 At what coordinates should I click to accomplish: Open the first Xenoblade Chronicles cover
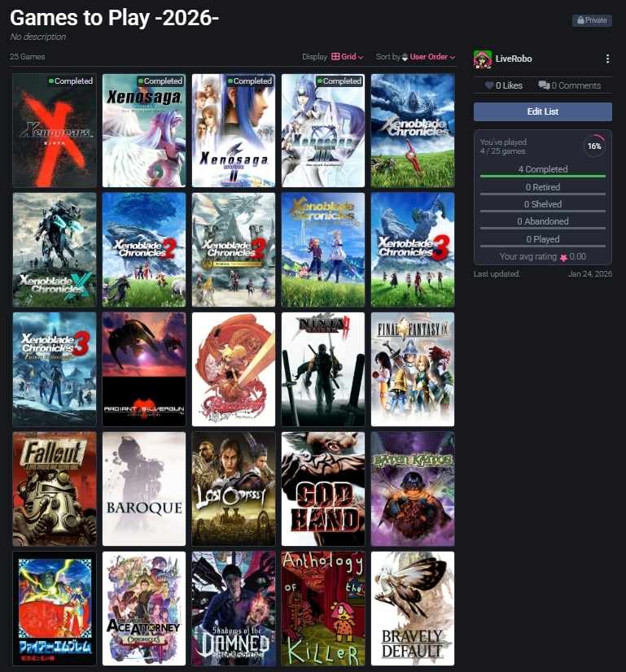click(413, 130)
